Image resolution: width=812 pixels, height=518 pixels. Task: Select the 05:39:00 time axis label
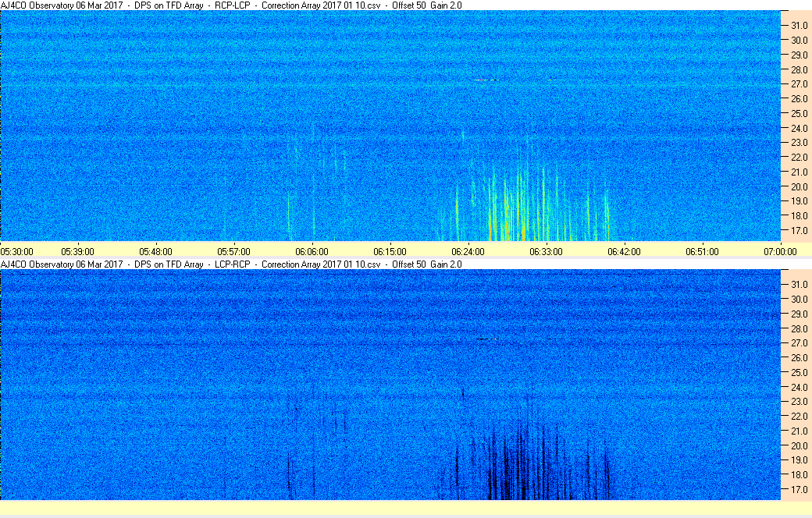(x=77, y=251)
